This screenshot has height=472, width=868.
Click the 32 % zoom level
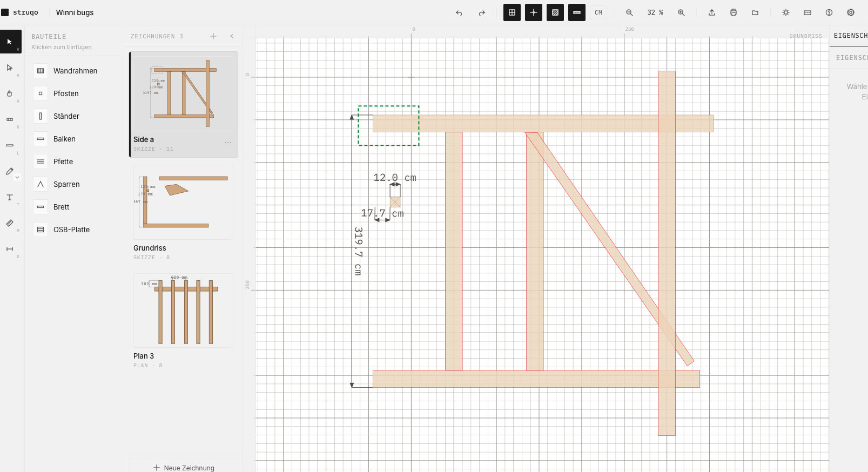[655, 12]
